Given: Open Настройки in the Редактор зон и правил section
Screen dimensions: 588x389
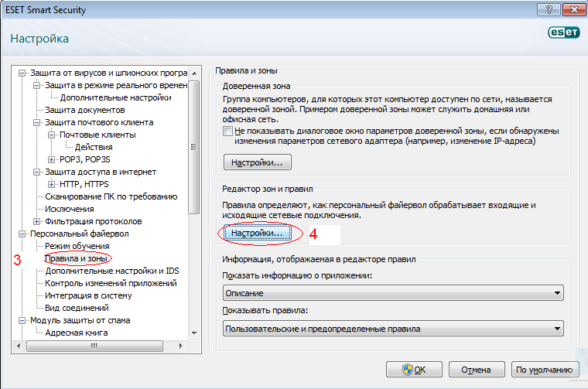Looking at the screenshot, I should [257, 233].
